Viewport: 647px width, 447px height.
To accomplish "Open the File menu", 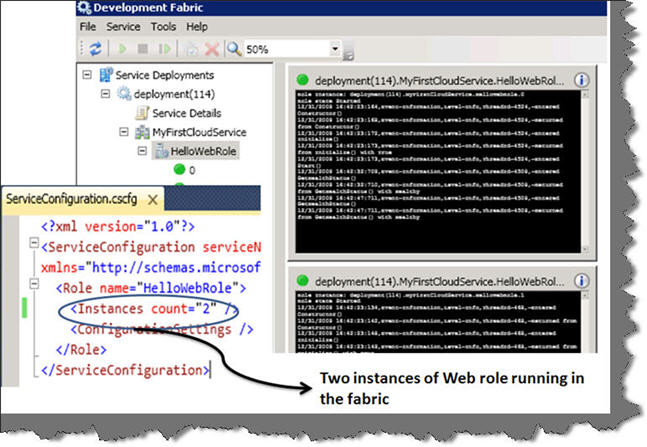I will tap(88, 27).
